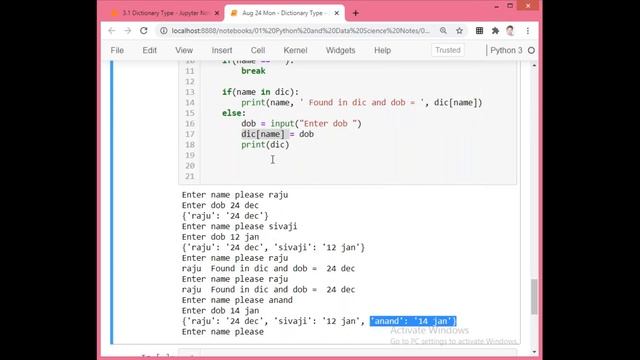
Task: Go forward with the browser forward arrow
Action: (x=127, y=31)
